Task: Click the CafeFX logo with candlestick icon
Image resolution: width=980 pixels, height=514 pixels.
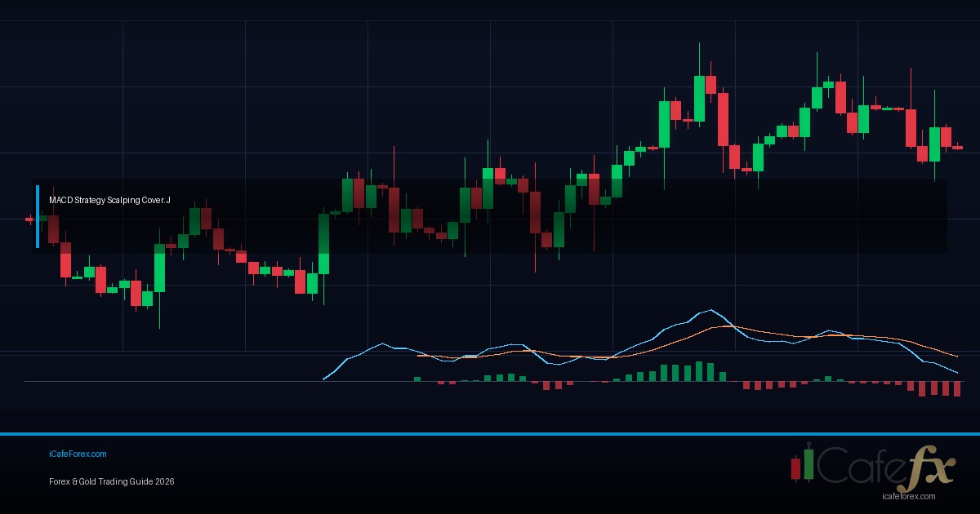Action: coord(872,466)
